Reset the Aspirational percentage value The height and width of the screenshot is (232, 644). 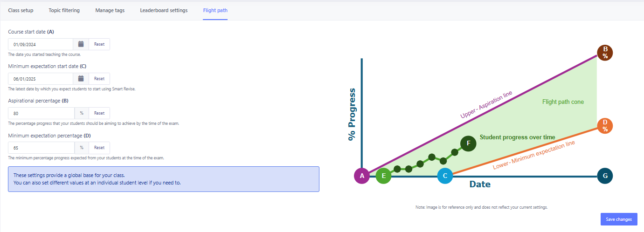(99, 113)
